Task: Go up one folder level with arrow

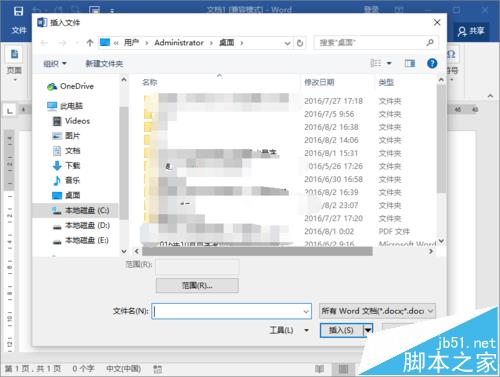Action: (x=90, y=43)
